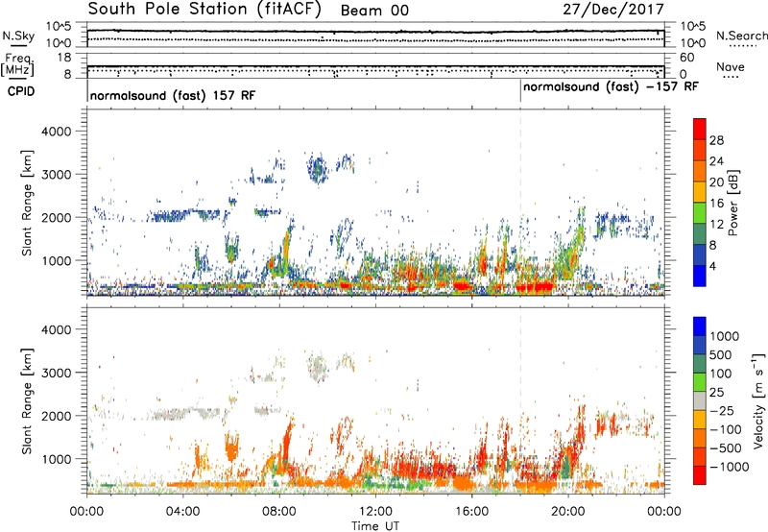Click the "Power [dB]" colorbar title
The height and width of the screenshot is (532, 768).
pos(732,203)
